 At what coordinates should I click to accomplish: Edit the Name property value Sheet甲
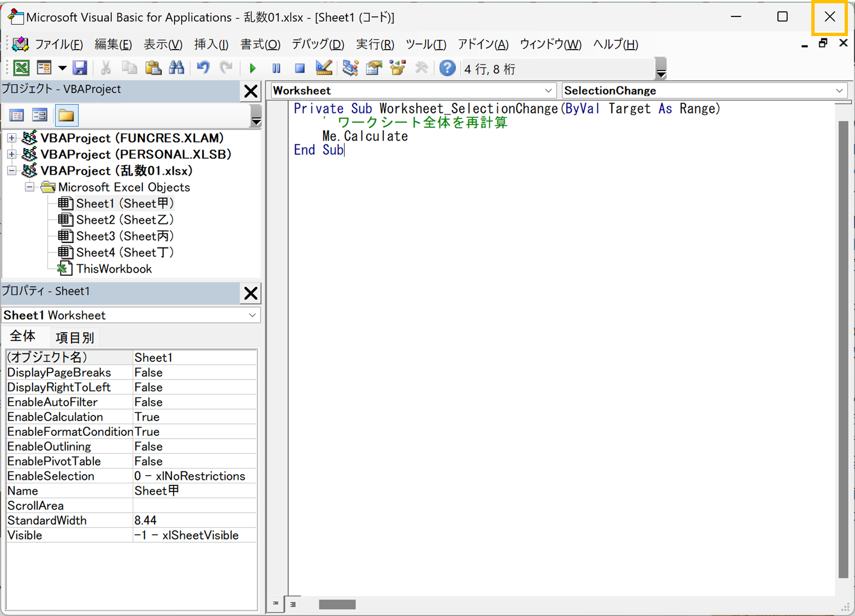195,491
